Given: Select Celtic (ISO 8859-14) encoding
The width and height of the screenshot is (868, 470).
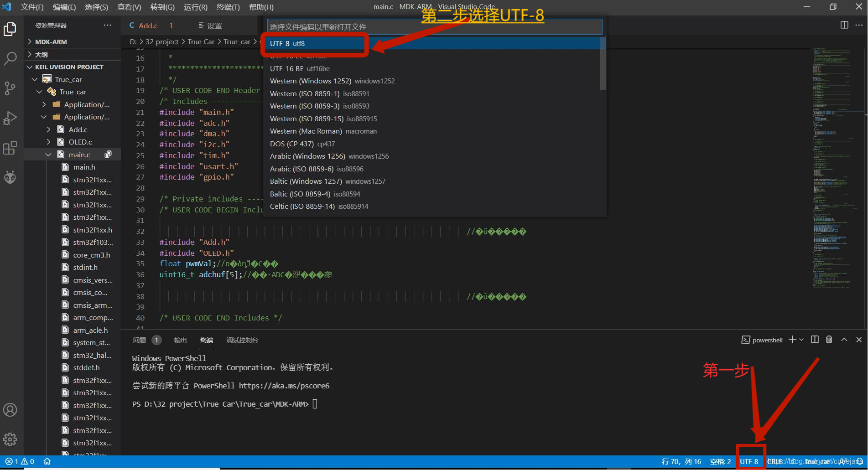Looking at the screenshot, I should point(432,206).
